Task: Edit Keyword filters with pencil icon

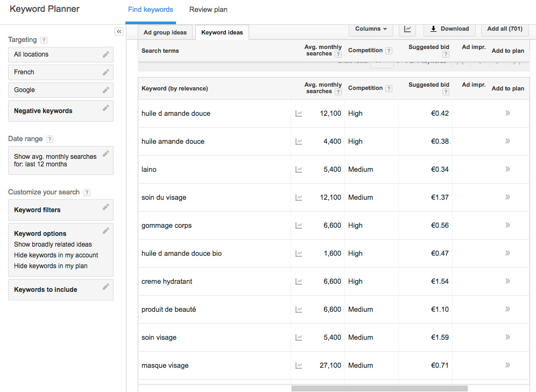Action: click(x=106, y=207)
